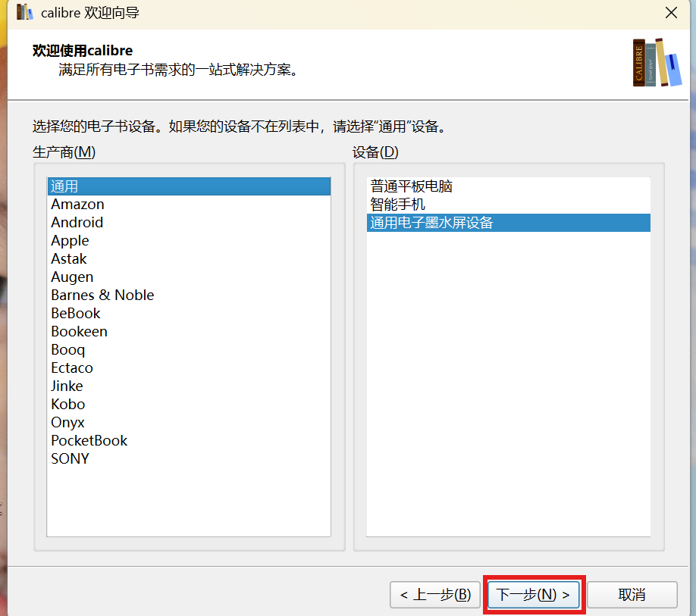Cancel the wizard with 取消 button
This screenshot has width=696, height=616.
[x=632, y=594]
